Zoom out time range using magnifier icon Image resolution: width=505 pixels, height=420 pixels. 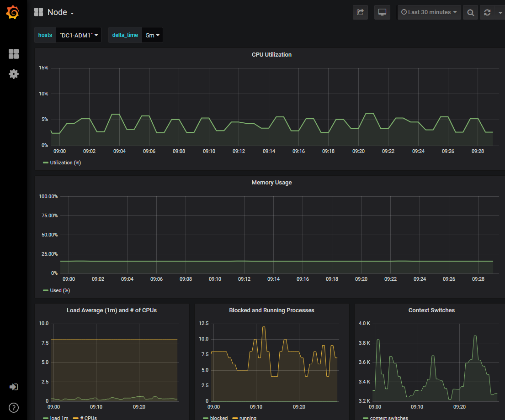[x=470, y=12]
